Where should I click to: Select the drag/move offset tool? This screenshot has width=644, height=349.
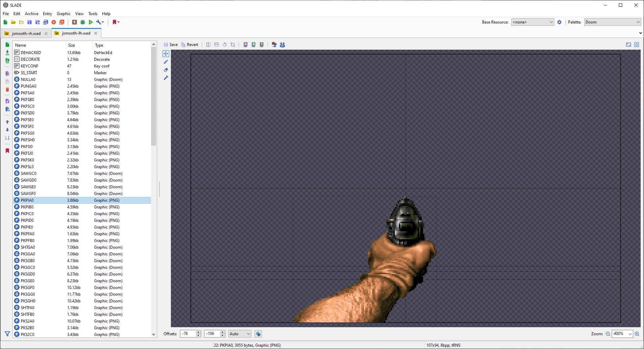point(166,54)
